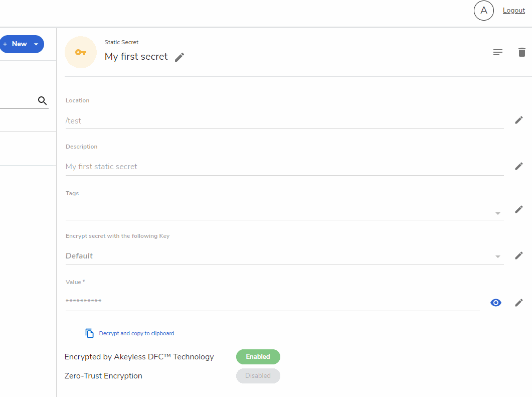Open the details list icon in header
532x397 pixels.
(498, 52)
